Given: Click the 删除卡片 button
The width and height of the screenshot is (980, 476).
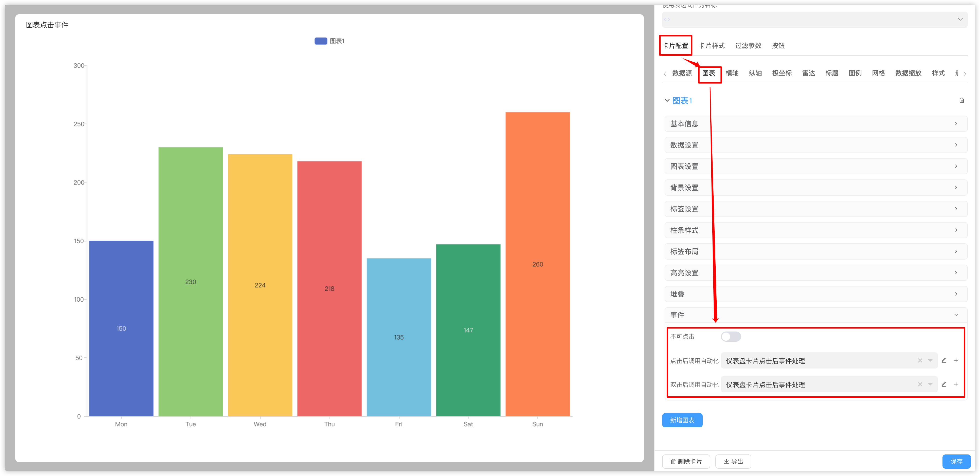Looking at the screenshot, I should (x=686, y=461).
